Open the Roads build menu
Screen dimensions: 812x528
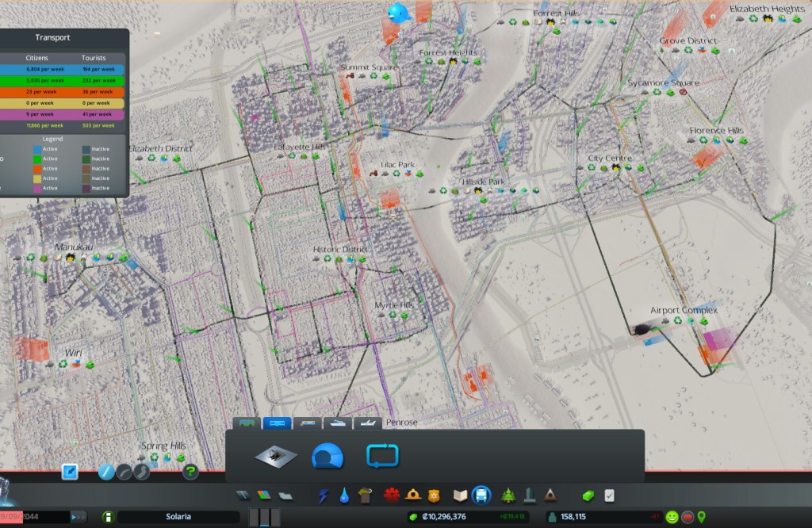(245, 495)
